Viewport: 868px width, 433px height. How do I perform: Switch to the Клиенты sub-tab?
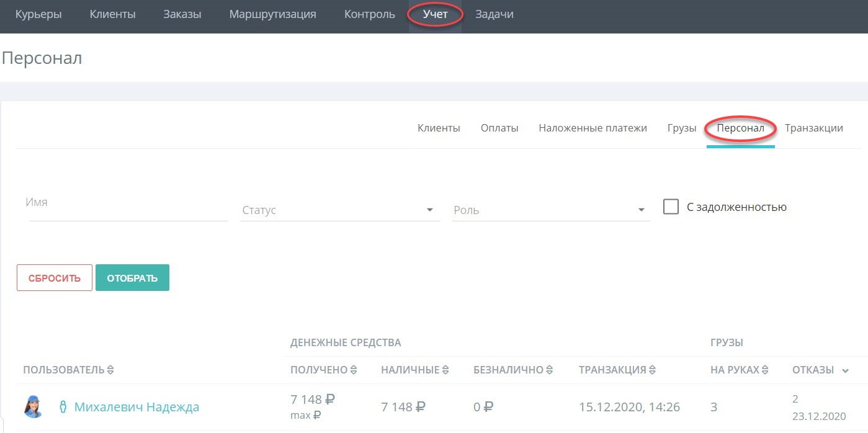(x=439, y=128)
